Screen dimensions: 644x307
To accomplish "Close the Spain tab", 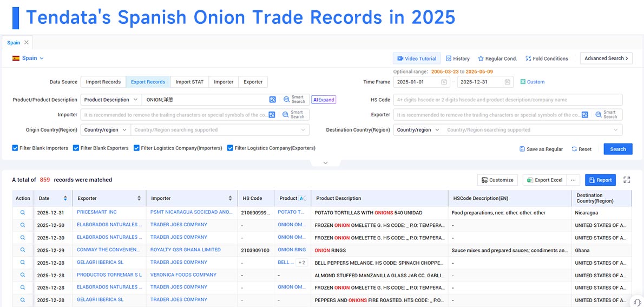I will pos(27,42).
